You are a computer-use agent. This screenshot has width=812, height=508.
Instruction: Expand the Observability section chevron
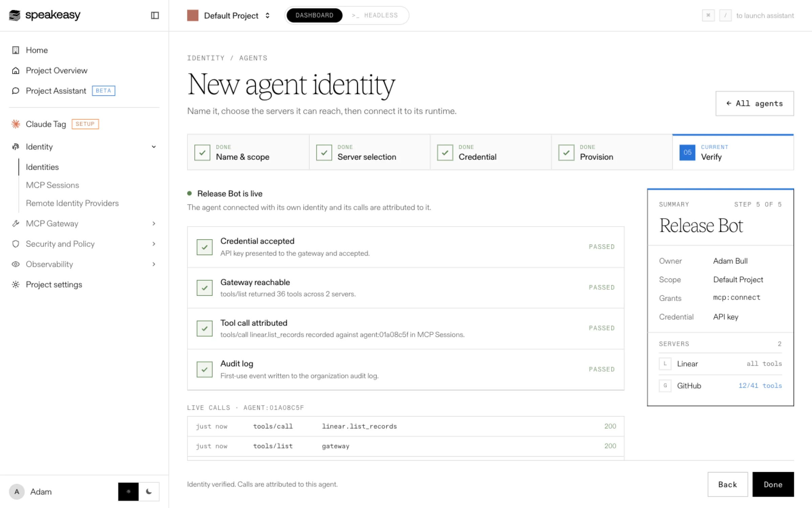[154, 264]
